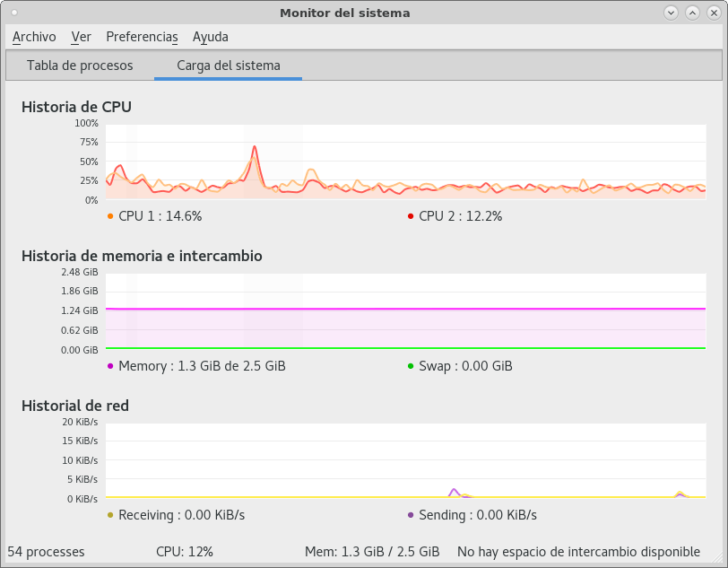Maximize window with the up-chevron button
Viewport: 728px width, 568px height.
click(692, 13)
